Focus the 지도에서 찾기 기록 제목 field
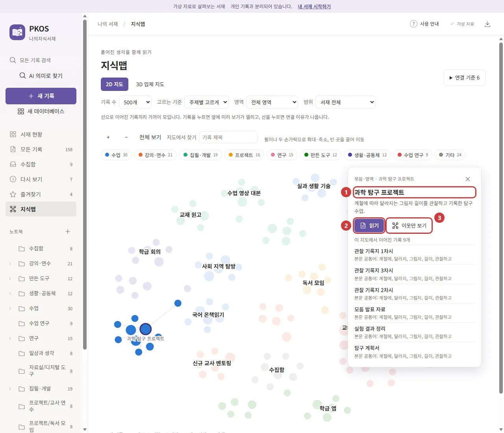The height and width of the screenshot is (433, 504). [x=228, y=137]
